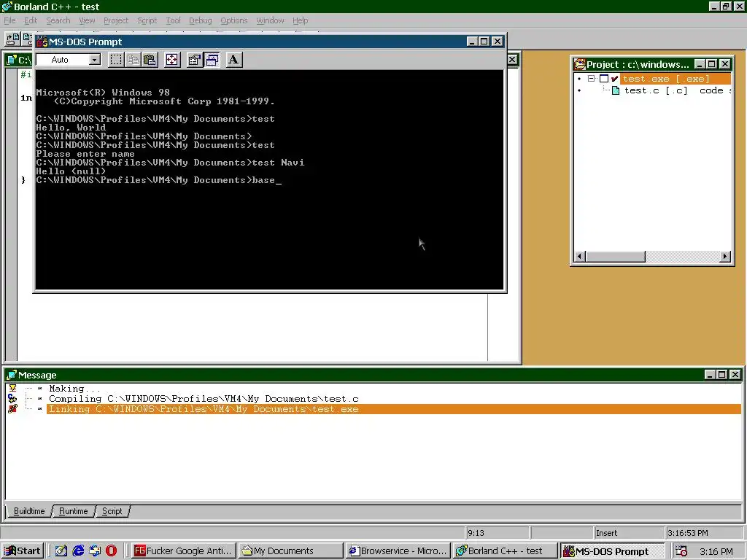The image size is (747, 560).
Task: Launch Internet Explorer from quick launch
Action: tap(78, 551)
